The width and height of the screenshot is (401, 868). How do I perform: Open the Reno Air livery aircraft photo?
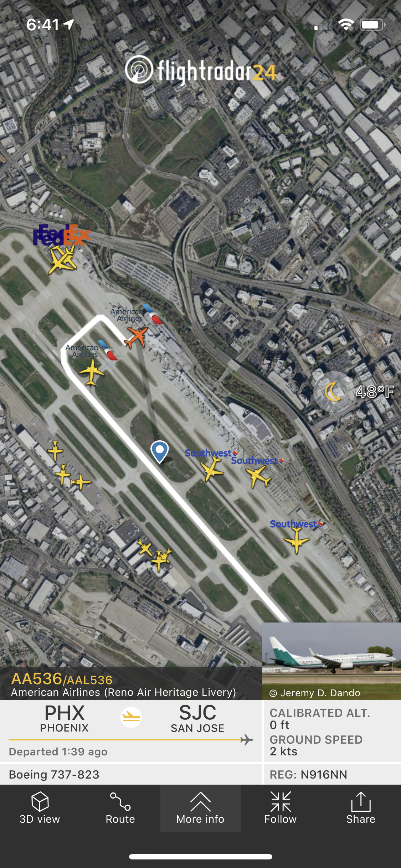[x=331, y=661]
